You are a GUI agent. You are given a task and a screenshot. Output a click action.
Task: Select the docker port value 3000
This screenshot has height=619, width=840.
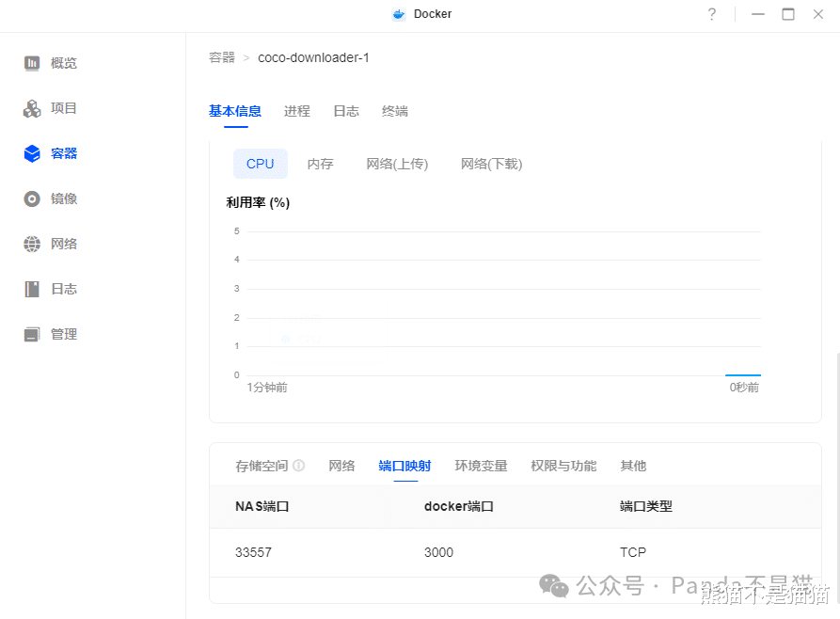click(x=438, y=552)
